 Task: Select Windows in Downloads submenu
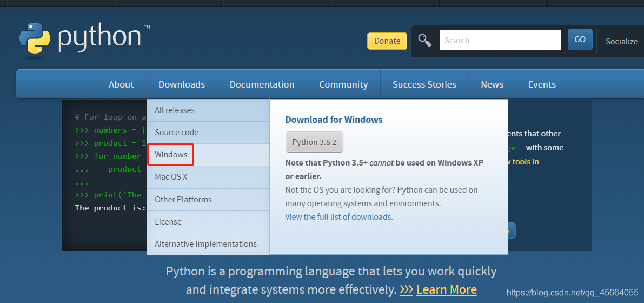click(208, 155)
